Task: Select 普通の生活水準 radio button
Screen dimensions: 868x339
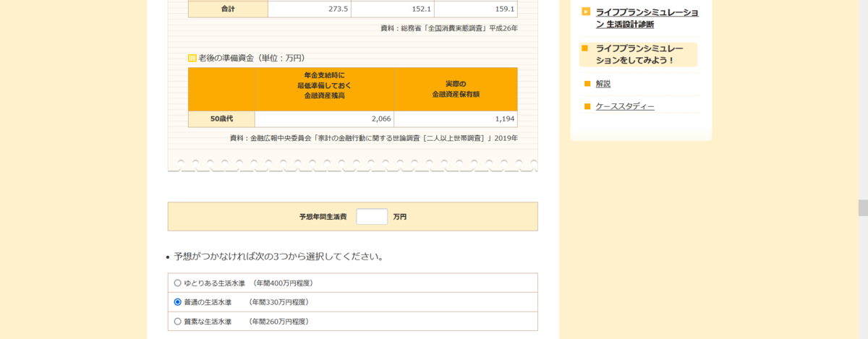Action: (177, 302)
